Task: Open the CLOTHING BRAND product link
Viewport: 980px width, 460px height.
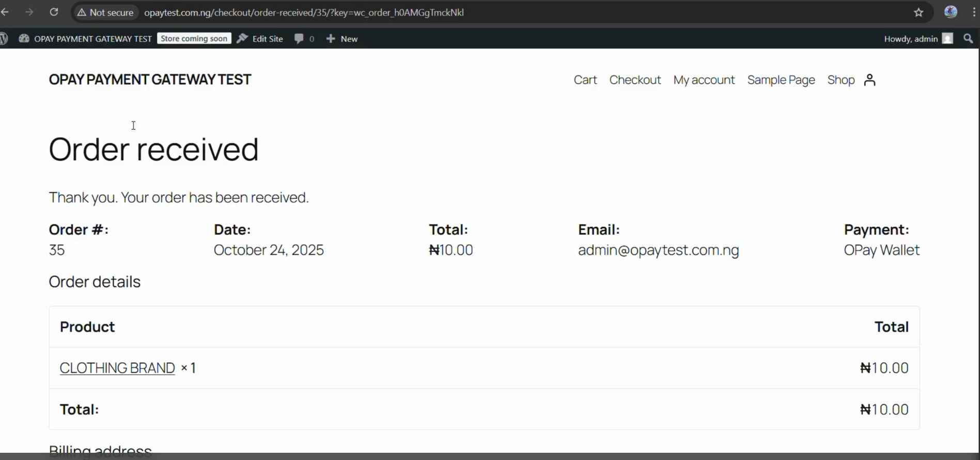Action: 117,368
